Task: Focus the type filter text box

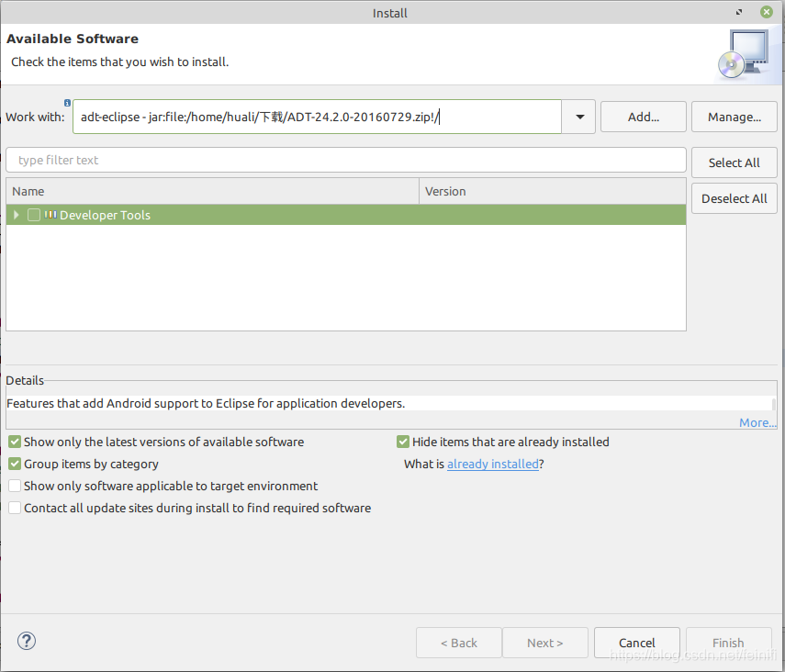Action: click(x=346, y=161)
